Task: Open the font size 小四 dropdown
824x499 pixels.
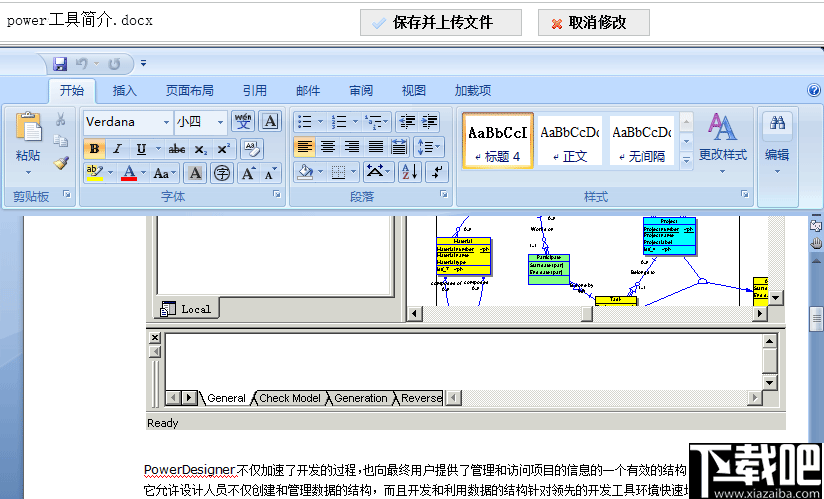Action: coord(221,122)
